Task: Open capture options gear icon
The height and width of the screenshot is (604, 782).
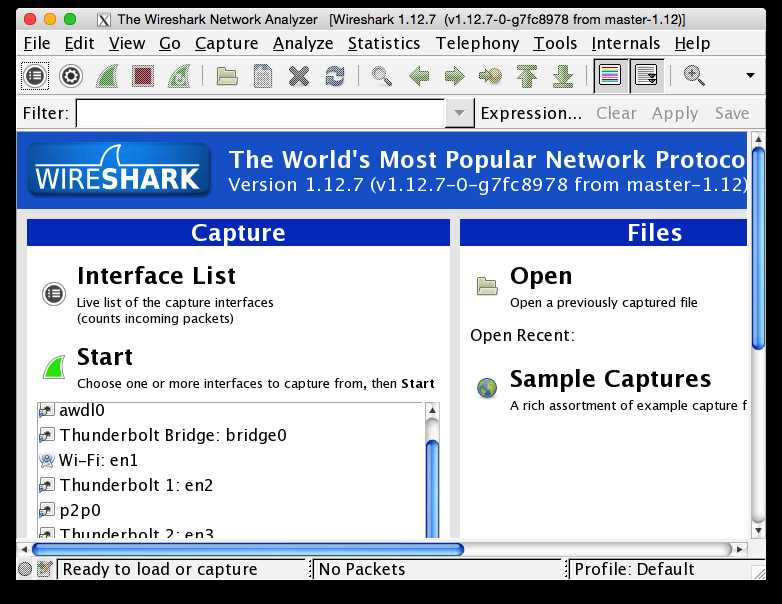Action: (71, 76)
